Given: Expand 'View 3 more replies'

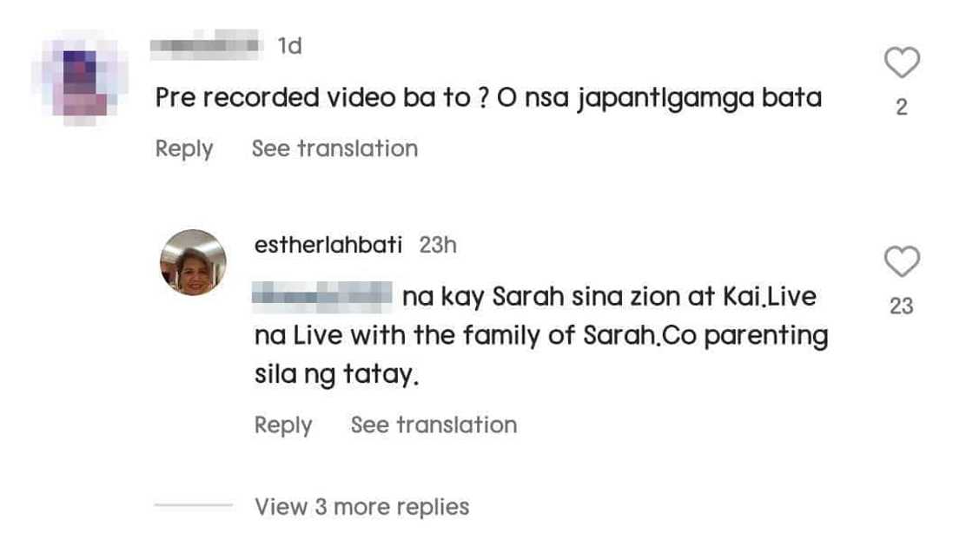Looking at the screenshot, I should pyautogui.click(x=361, y=506).
